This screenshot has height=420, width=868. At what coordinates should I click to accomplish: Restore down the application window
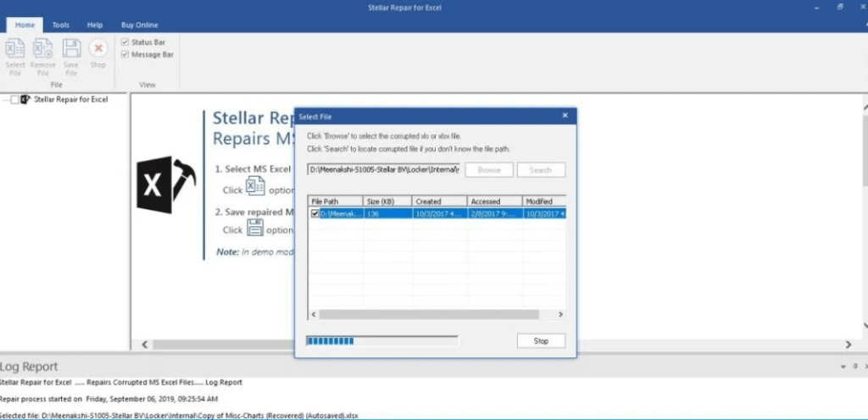(840, 7)
